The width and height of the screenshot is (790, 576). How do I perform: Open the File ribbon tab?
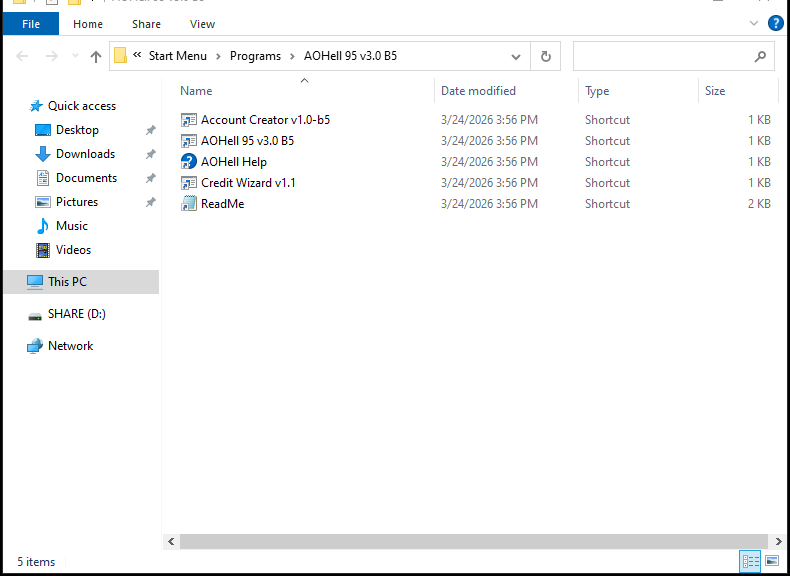[31, 24]
